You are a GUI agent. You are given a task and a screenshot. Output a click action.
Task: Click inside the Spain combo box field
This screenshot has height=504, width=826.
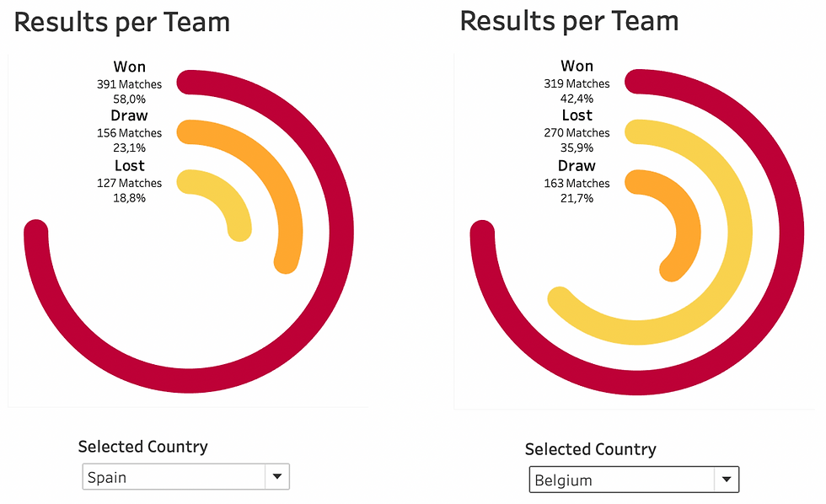[x=169, y=476]
